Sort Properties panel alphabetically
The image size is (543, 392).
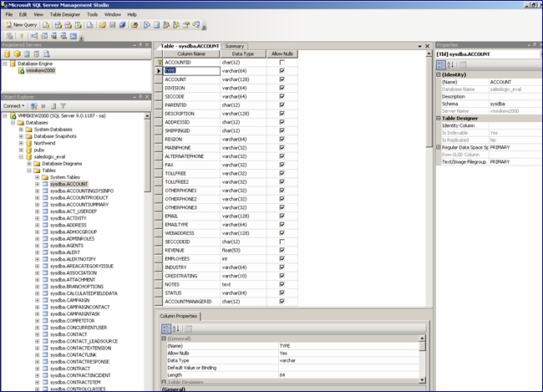point(450,64)
